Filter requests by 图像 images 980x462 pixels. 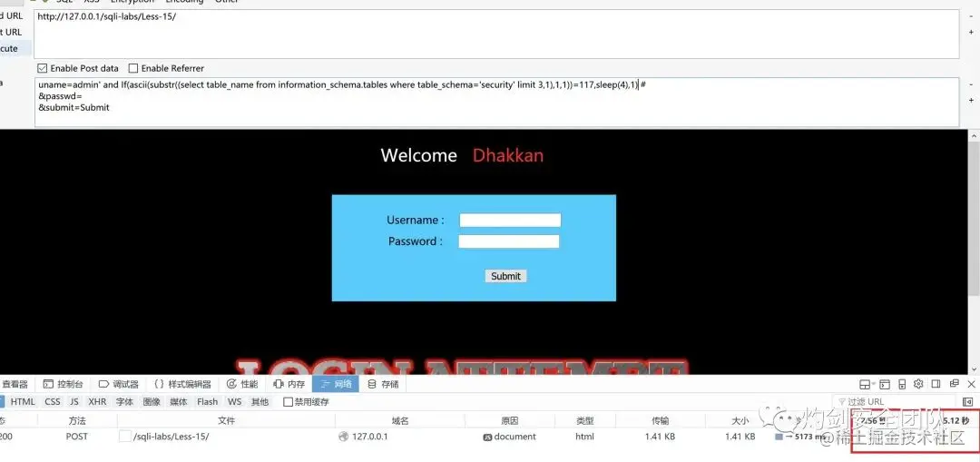point(152,402)
